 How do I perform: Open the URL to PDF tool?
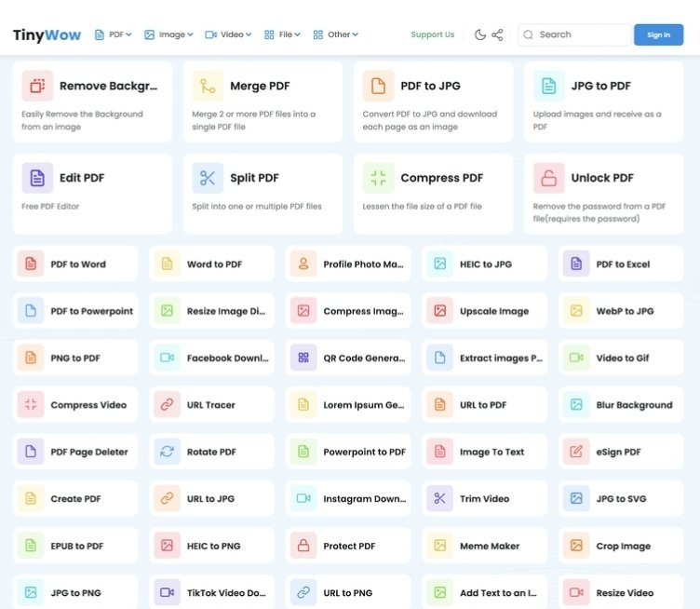tap(484, 404)
